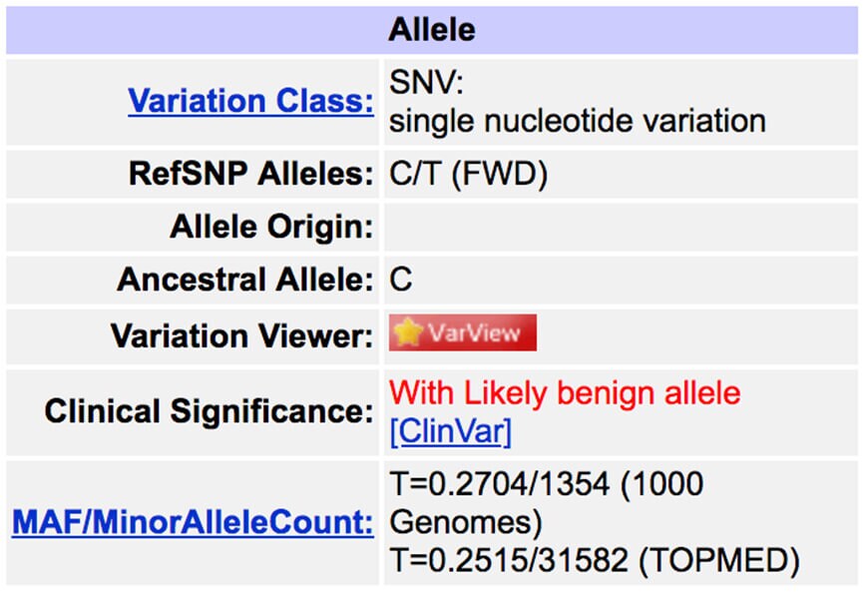Click the Allele table header
The image size is (868, 595).
(x=431, y=30)
